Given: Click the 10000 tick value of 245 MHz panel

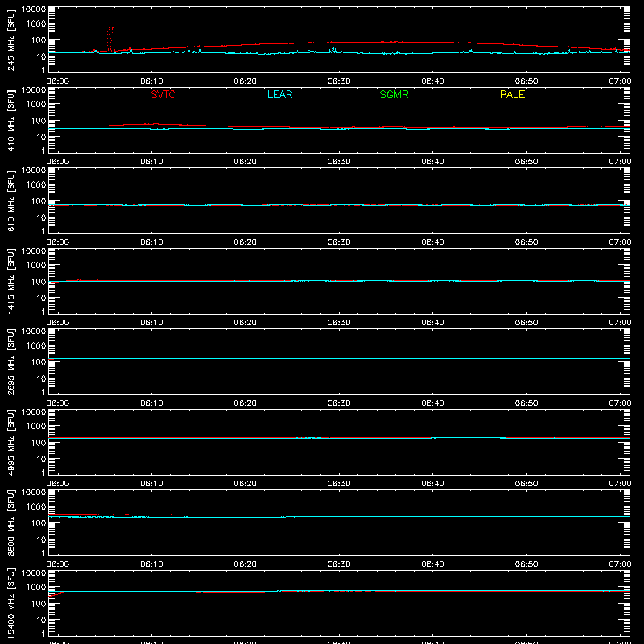Looking at the screenshot, I should coord(34,10).
